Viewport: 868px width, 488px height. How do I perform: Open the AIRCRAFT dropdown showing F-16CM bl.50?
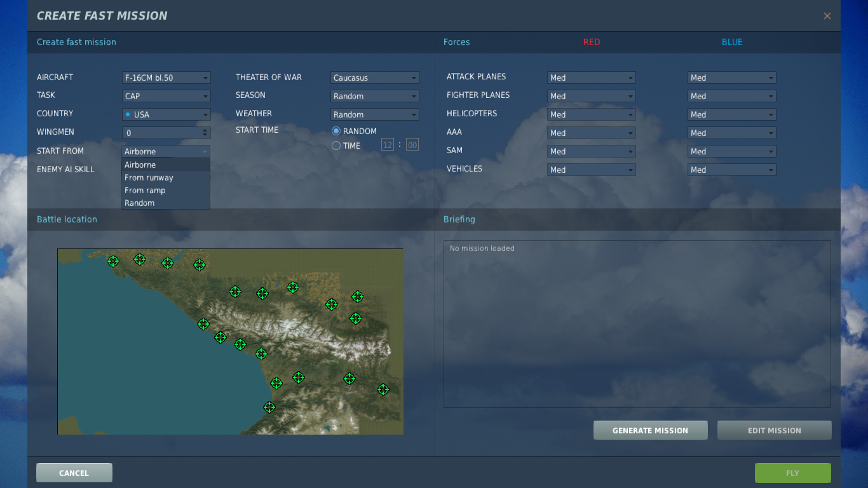pos(166,78)
